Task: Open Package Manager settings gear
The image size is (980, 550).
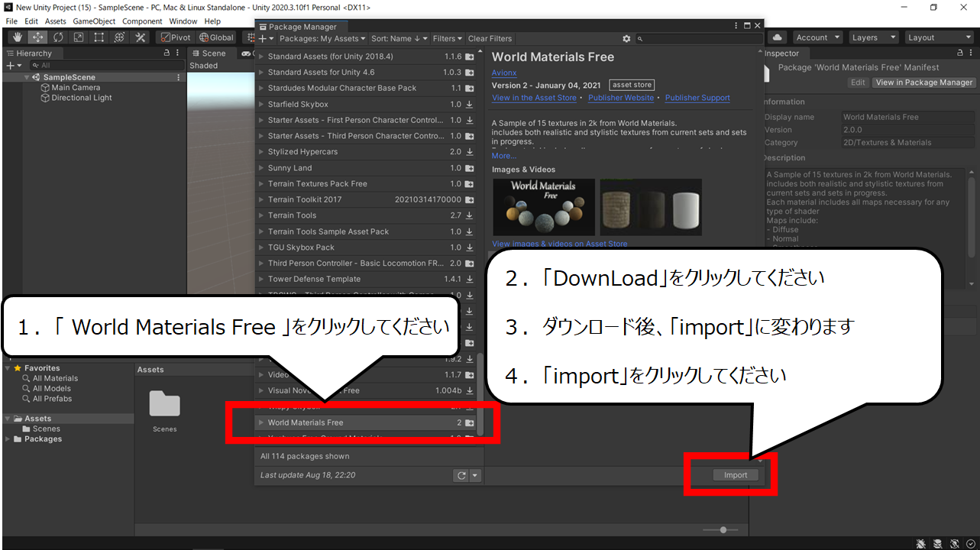Action: point(627,38)
